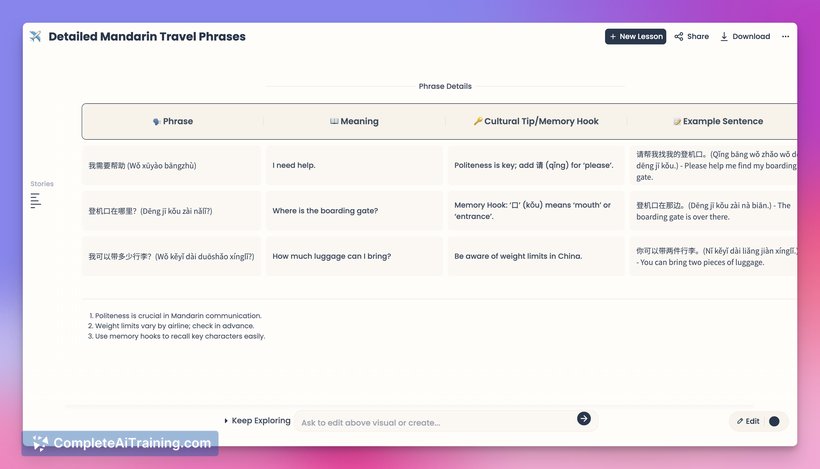Select the Phrase column header

click(x=172, y=121)
